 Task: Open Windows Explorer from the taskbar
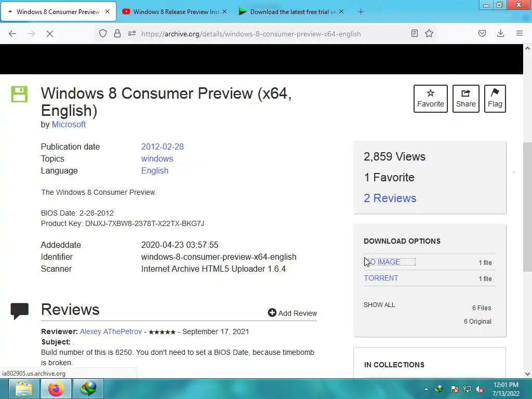pyautogui.click(x=23, y=389)
